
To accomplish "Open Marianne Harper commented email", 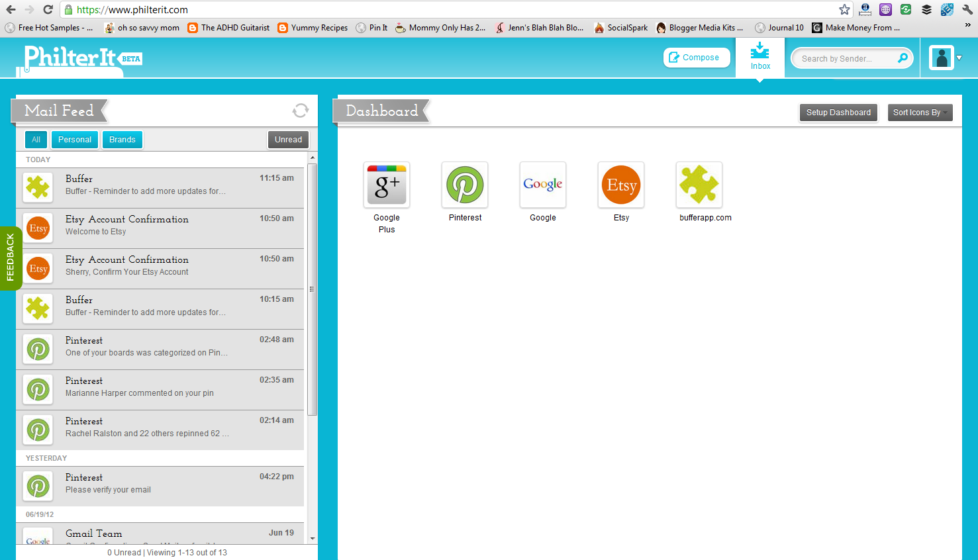I will pyautogui.click(x=160, y=390).
